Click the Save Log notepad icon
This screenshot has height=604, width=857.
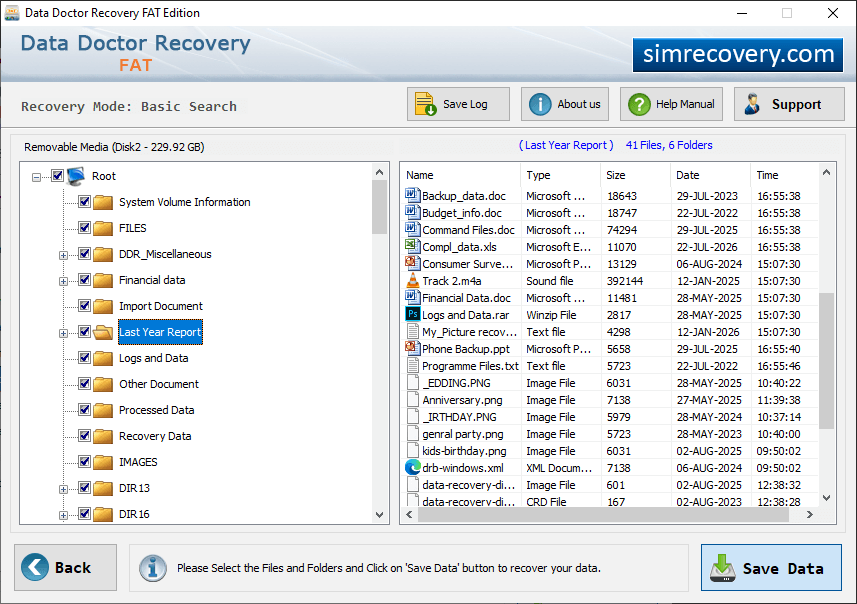425,104
